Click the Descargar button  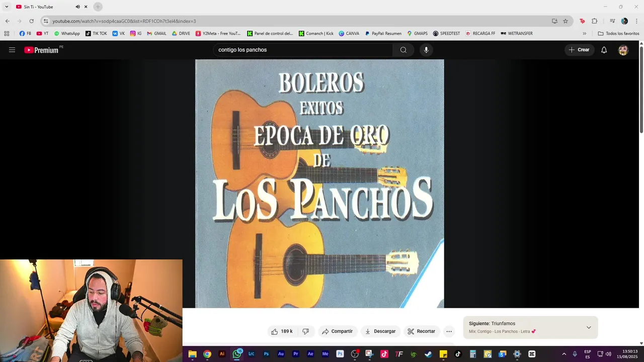(x=380, y=331)
